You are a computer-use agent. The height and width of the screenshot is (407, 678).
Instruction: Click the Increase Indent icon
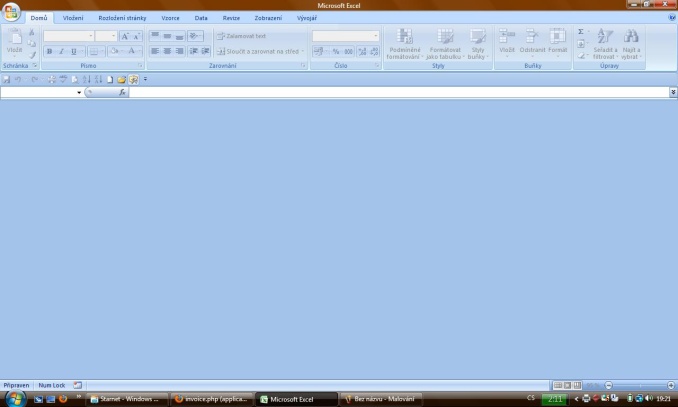tap(205, 51)
